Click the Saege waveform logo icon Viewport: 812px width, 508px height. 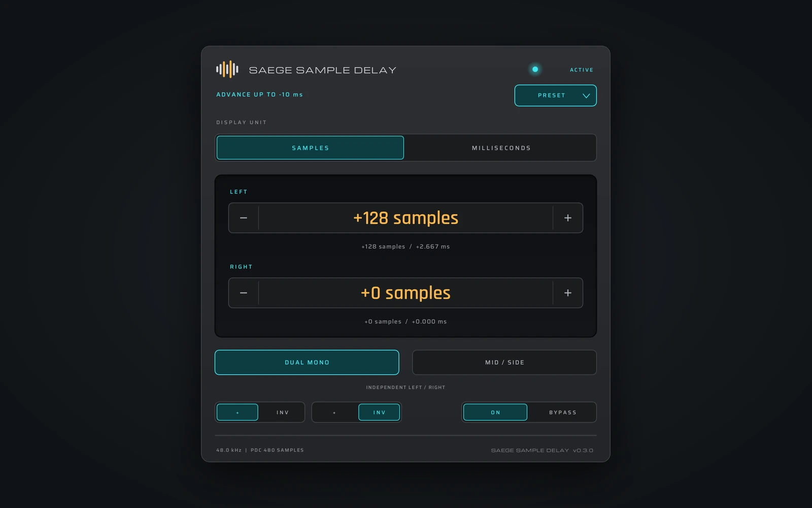click(x=227, y=69)
